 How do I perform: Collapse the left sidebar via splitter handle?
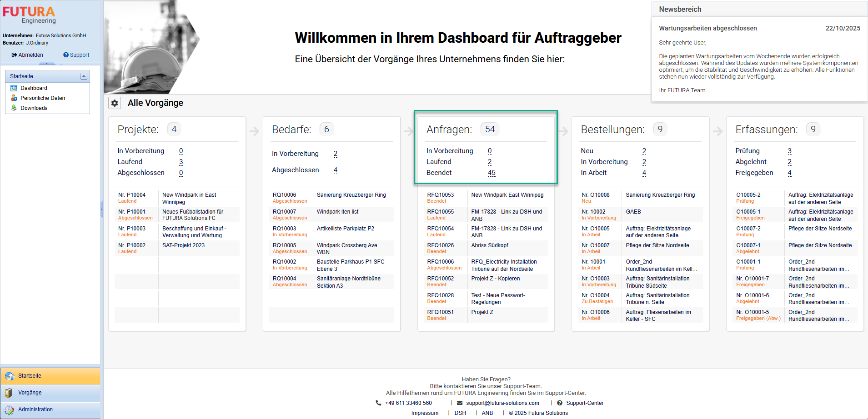[102, 209]
